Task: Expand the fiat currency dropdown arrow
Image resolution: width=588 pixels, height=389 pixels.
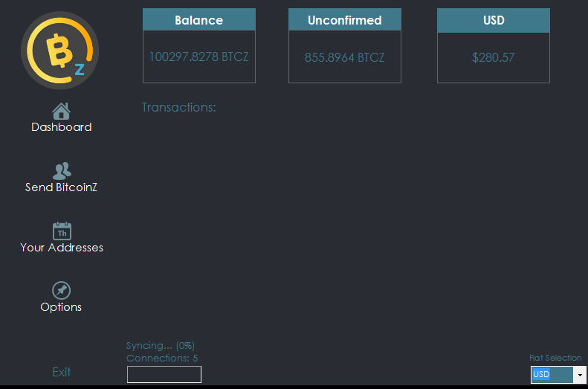Action: click(580, 375)
